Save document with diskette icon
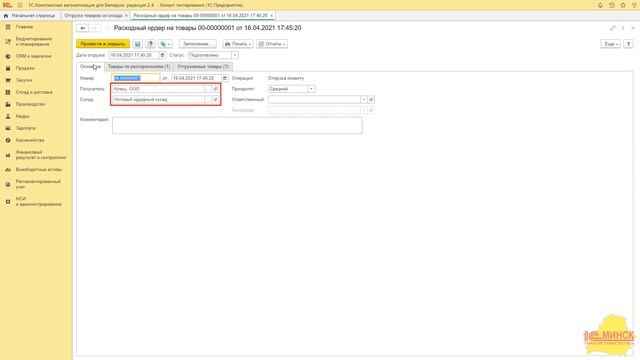 pos(138,44)
